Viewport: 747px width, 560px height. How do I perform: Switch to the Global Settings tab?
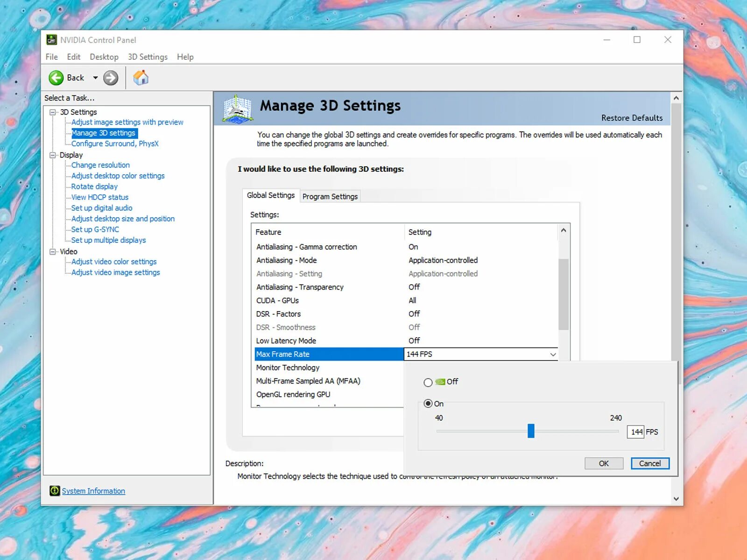coord(271,195)
